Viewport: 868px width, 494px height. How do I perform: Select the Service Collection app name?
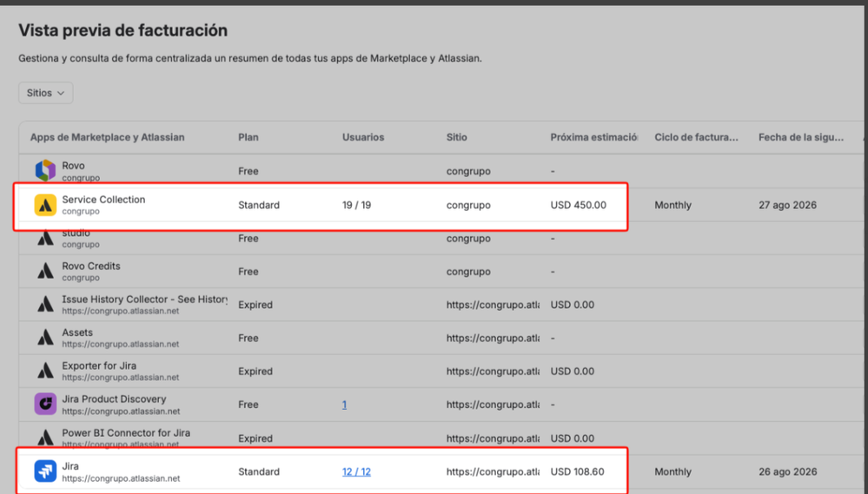[103, 200]
